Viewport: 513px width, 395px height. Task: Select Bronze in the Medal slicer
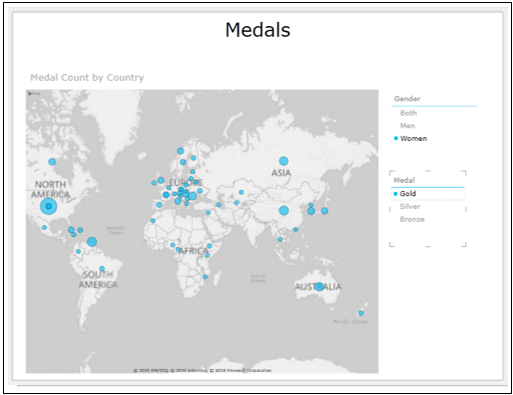pyautogui.click(x=412, y=219)
